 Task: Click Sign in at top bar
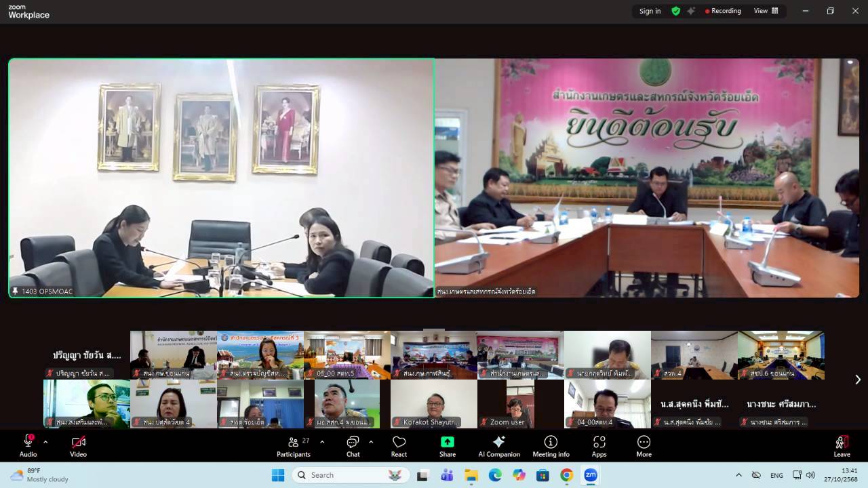(x=650, y=11)
